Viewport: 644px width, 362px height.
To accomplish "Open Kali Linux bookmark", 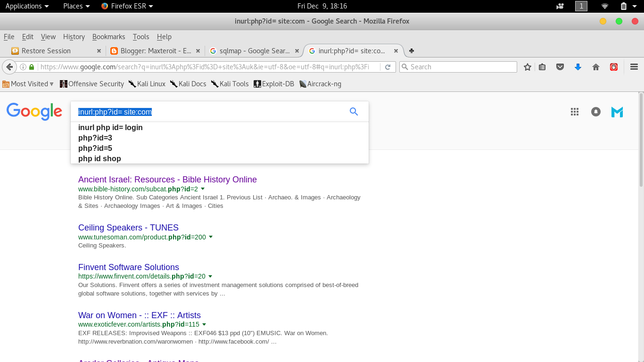I will pos(147,84).
